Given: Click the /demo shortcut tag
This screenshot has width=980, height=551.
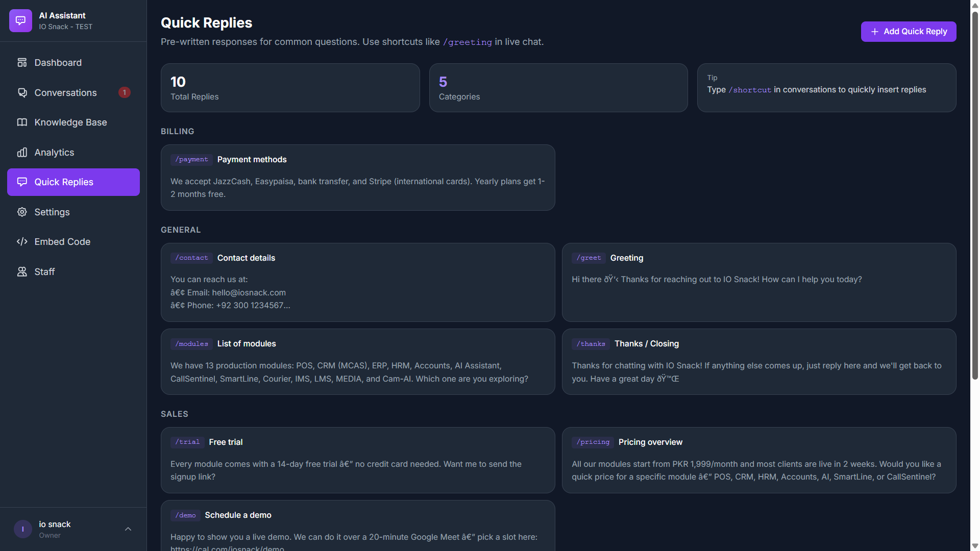Looking at the screenshot, I should tap(185, 515).
